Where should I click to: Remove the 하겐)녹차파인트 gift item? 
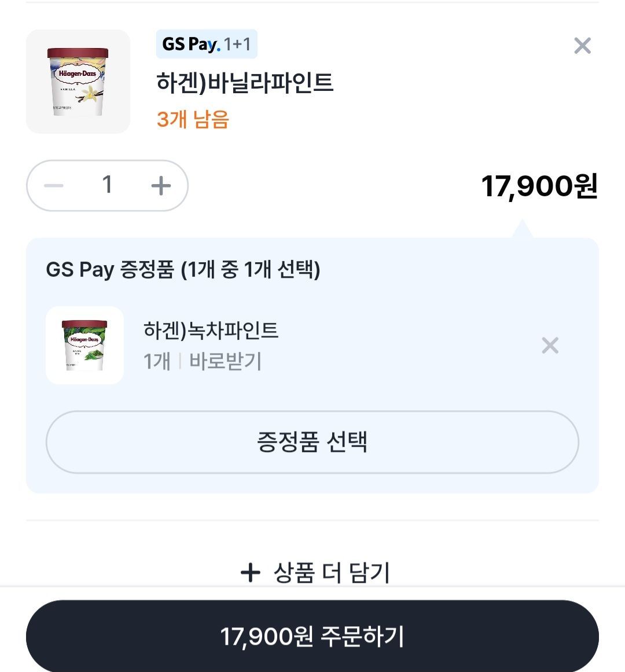coord(550,346)
